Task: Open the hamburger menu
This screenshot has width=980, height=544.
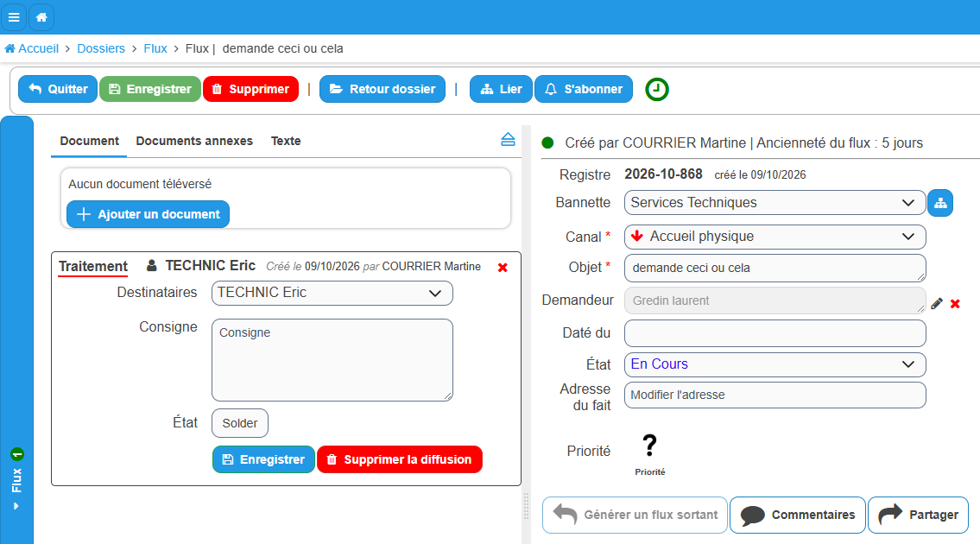Action: click(14, 17)
